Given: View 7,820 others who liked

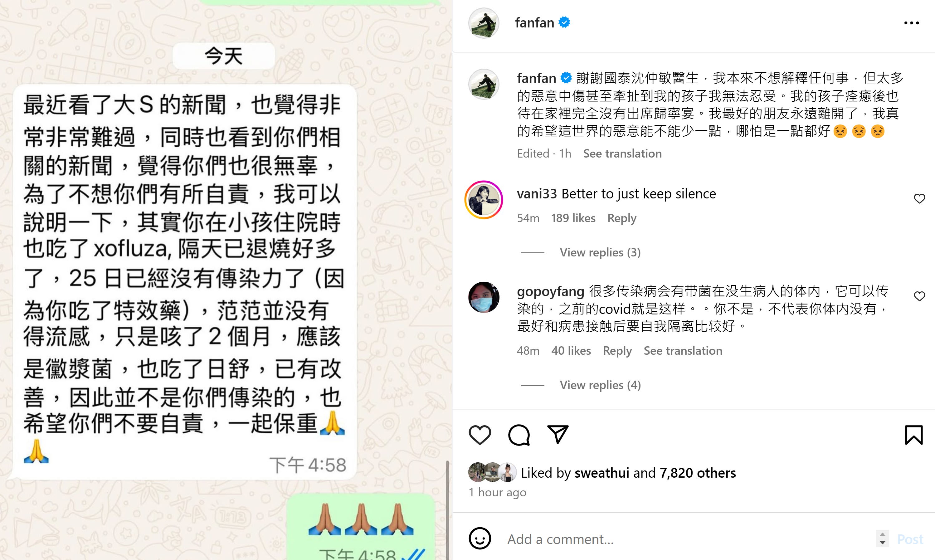Looking at the screenshot, I should click(698, 473).
